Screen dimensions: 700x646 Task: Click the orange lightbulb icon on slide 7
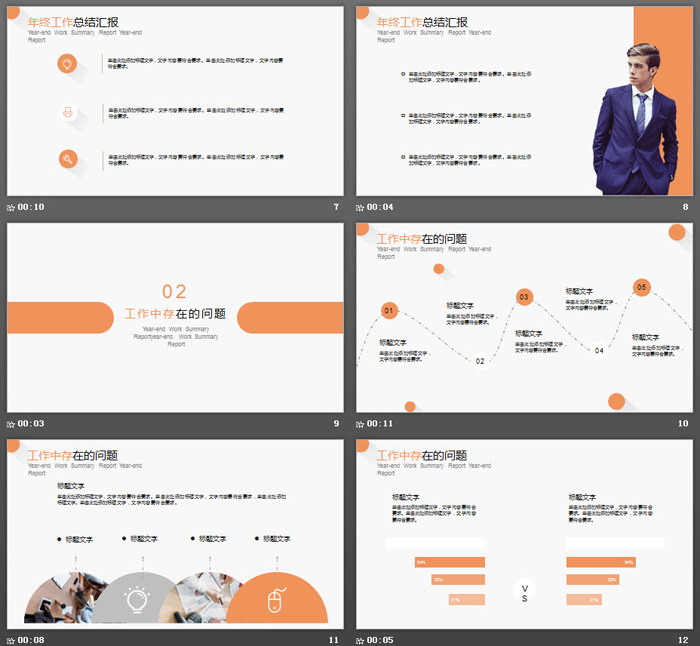tap(67, 64)
